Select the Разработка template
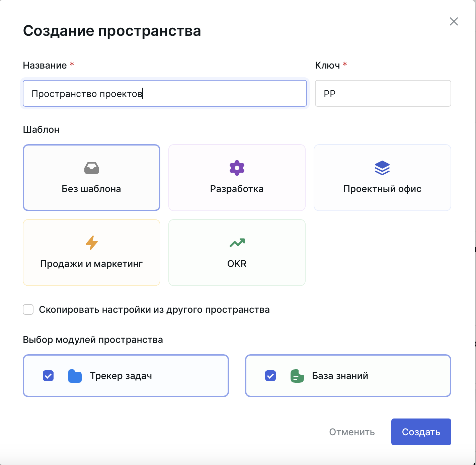Image resolution: width=476 pixels, height=465 pixels. tap(237, 178)
